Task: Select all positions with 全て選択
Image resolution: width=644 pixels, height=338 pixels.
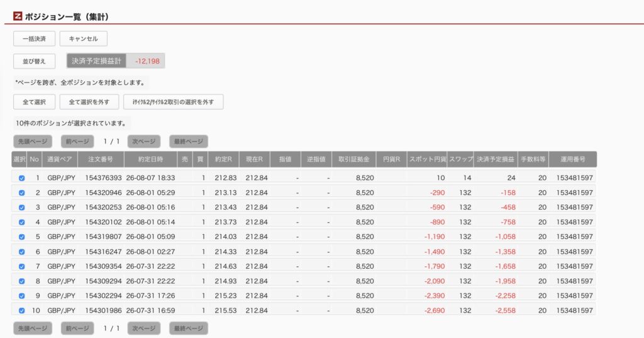Action: click(34, 102)
